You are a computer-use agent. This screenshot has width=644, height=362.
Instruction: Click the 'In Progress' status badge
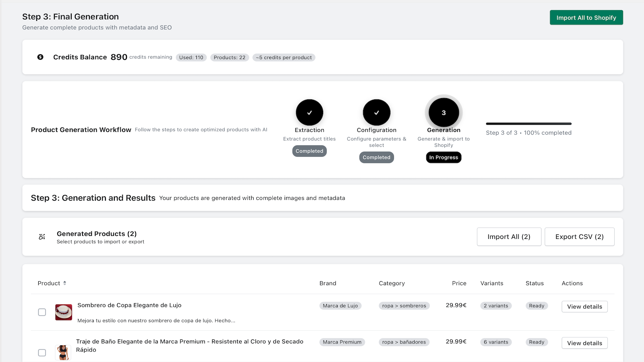click(x=443, y=157)
